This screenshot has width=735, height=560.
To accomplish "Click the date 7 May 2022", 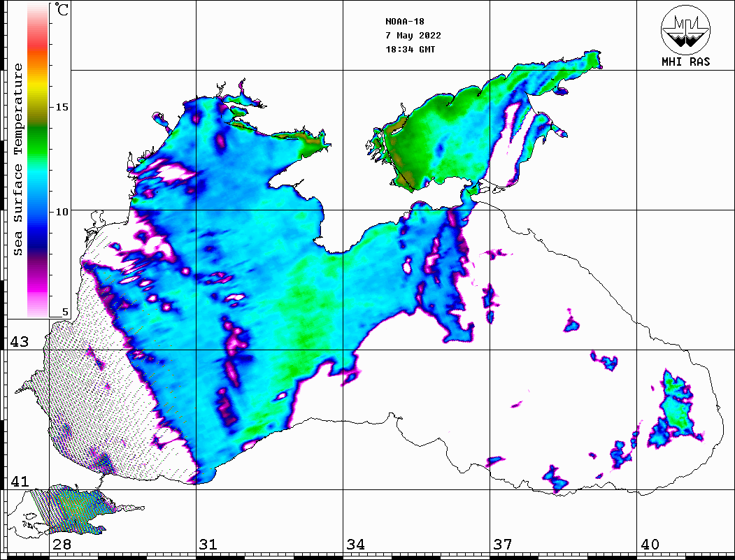I will [413, 36].
